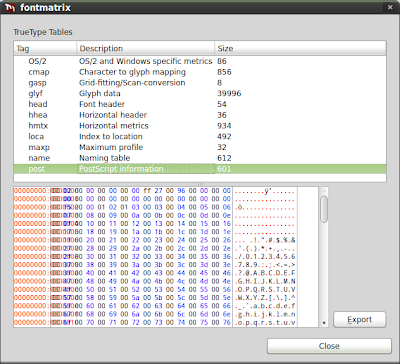
Task: Select the hhea table row
Action: pyautogui.click(x=200, y=115)
